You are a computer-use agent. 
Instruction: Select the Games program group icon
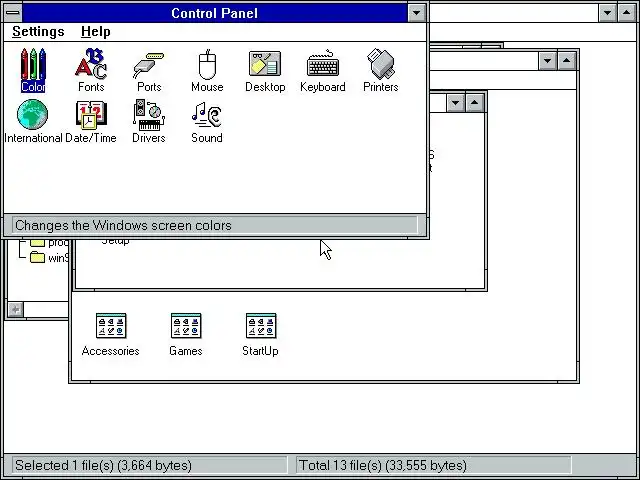(x=186, y=335)
